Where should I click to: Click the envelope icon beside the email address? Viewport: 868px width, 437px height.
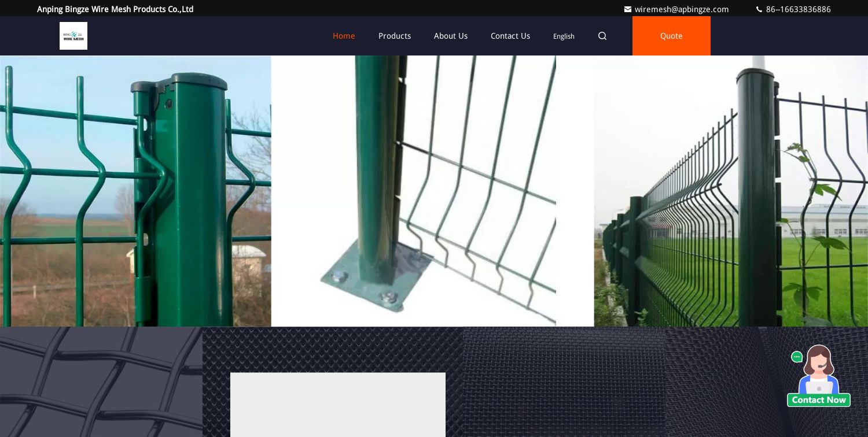coord(628,9)
